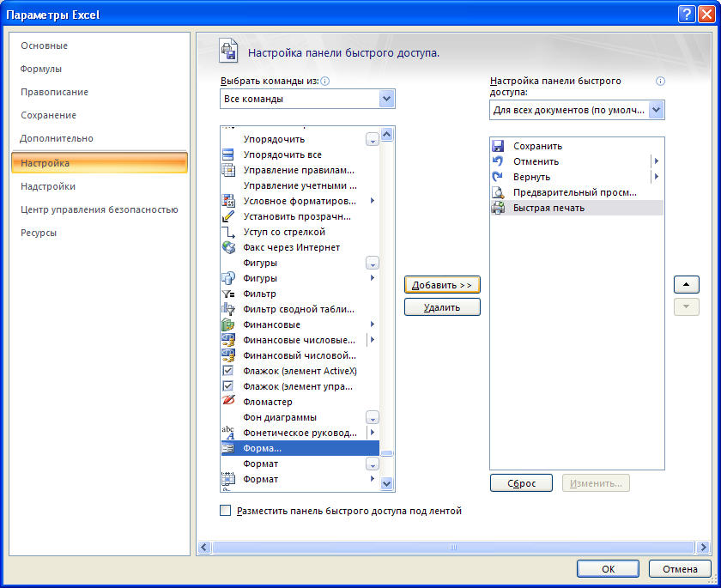The image size is (721, 588).
Task: Click the Предварительный просмотр icon
Action: pyautogui.click(x=498, y=192)
